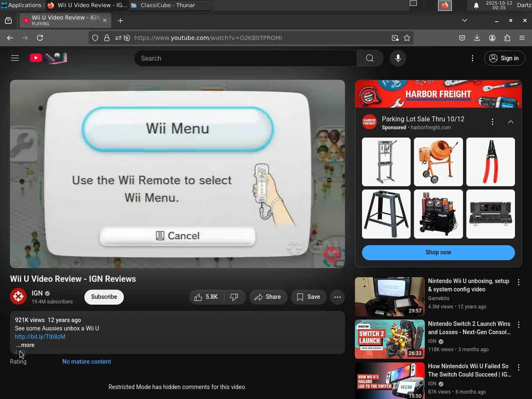
Task: Open more actions menu under the video
Action: (x=337, y=297)
